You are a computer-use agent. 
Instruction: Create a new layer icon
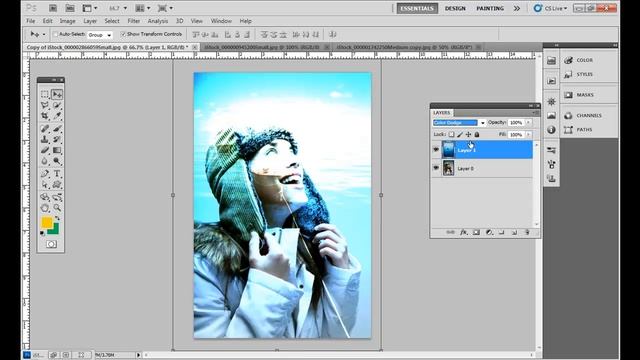[514, 232]
